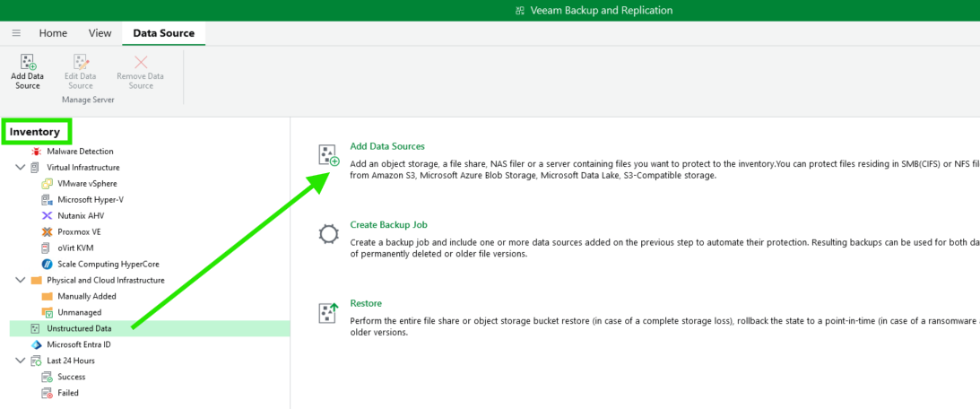Open the Home ribbon tab

click(x=53, y=33)
